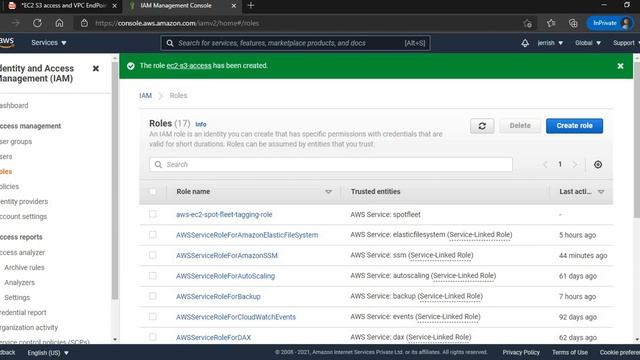640x360 pixels.
Task: Open AWSServiceRoleForBackup role link
Action: [218, 296]
